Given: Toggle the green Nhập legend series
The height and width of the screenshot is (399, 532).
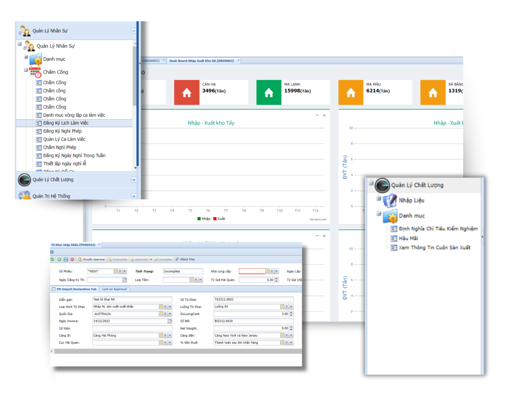Looking at the screenshot, I should tap(204, 219).
